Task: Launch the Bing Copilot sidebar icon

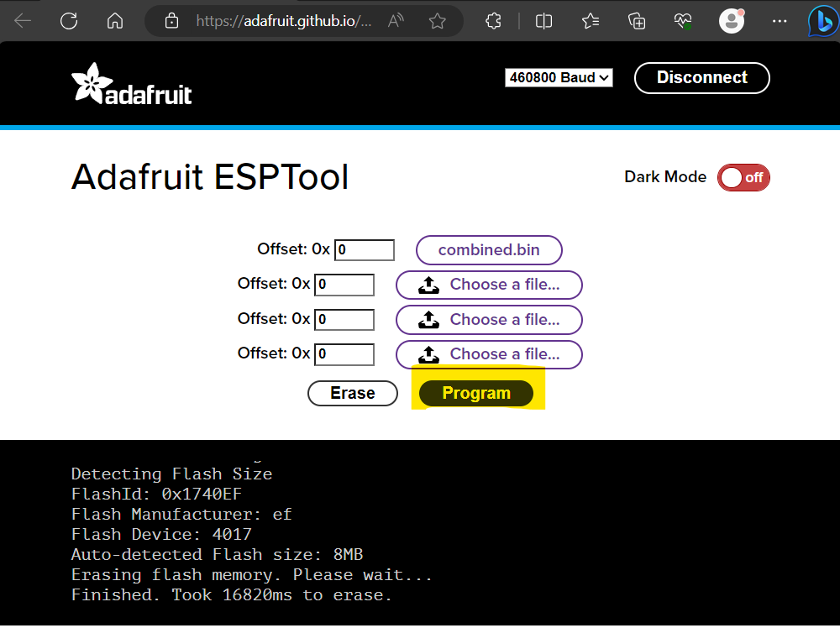Action: [823, 22]
